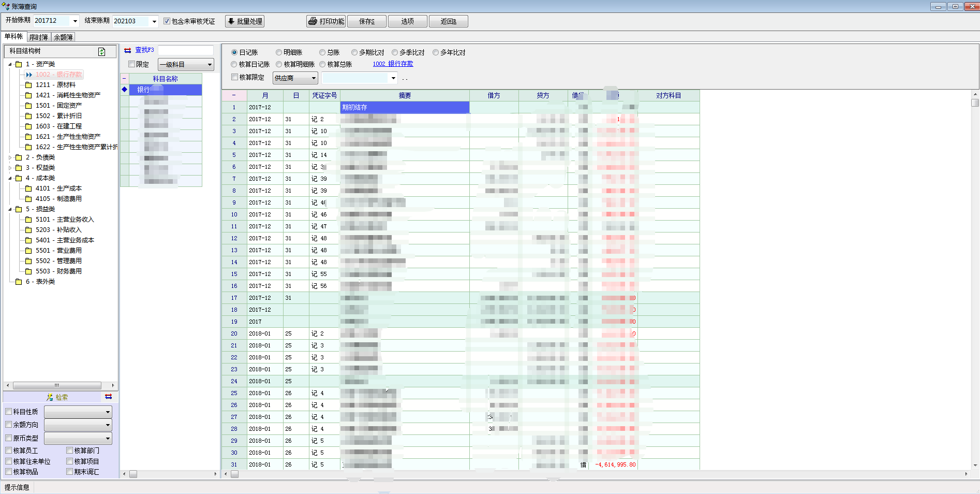Screen dimensions: 980x494
Task: Enable the 限定 checkbox
Action: point(131,64)
